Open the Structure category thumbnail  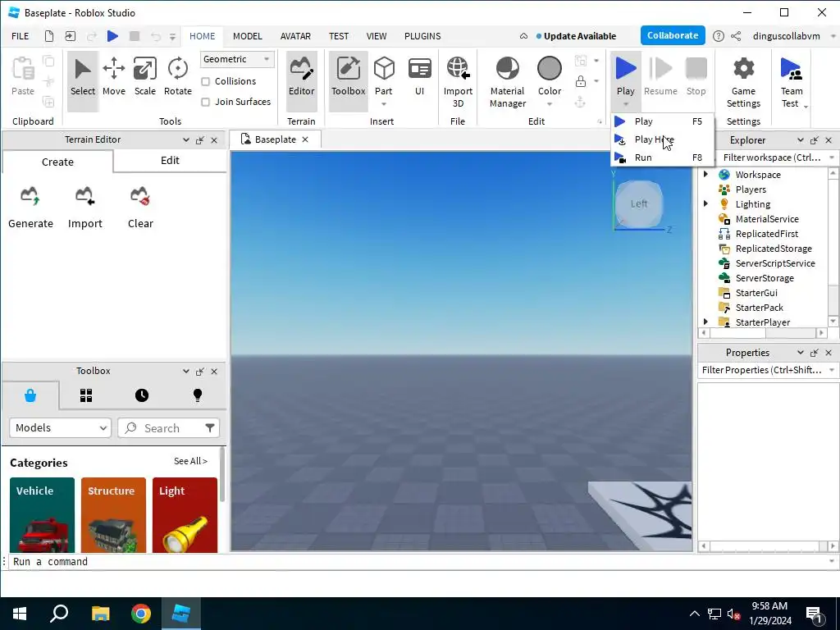point(113,514)
